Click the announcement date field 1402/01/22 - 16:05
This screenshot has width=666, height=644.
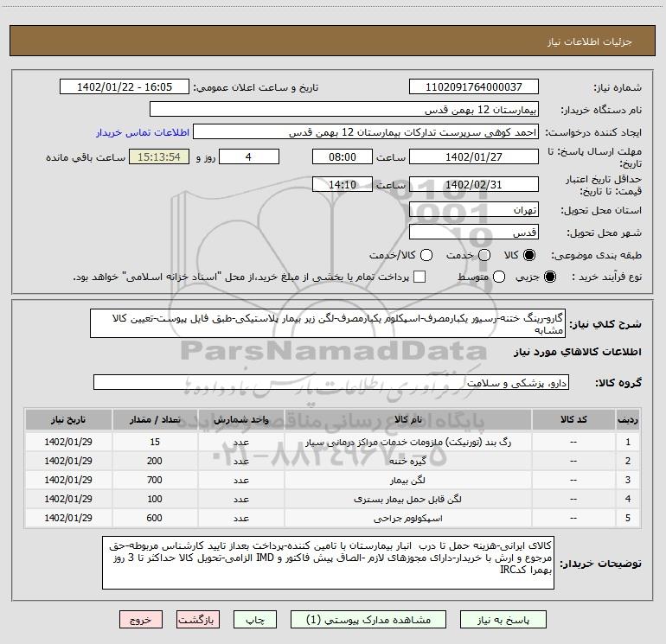pyautogui.click(x=125, y=86)
